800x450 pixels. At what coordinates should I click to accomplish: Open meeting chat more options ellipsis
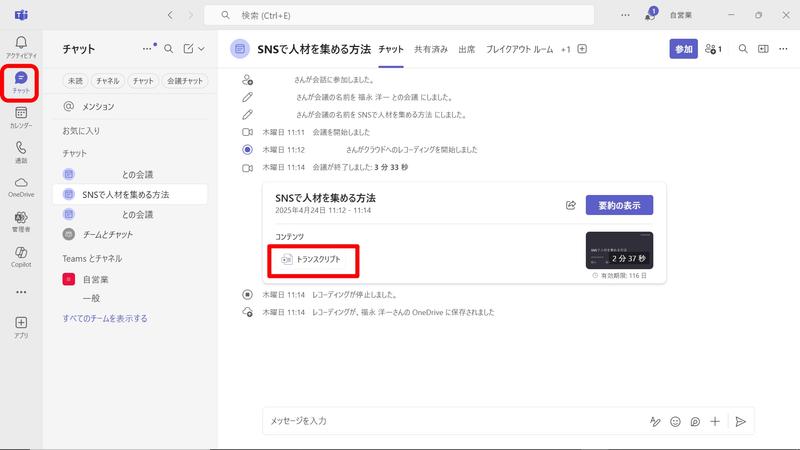click(x=783, y=49)
